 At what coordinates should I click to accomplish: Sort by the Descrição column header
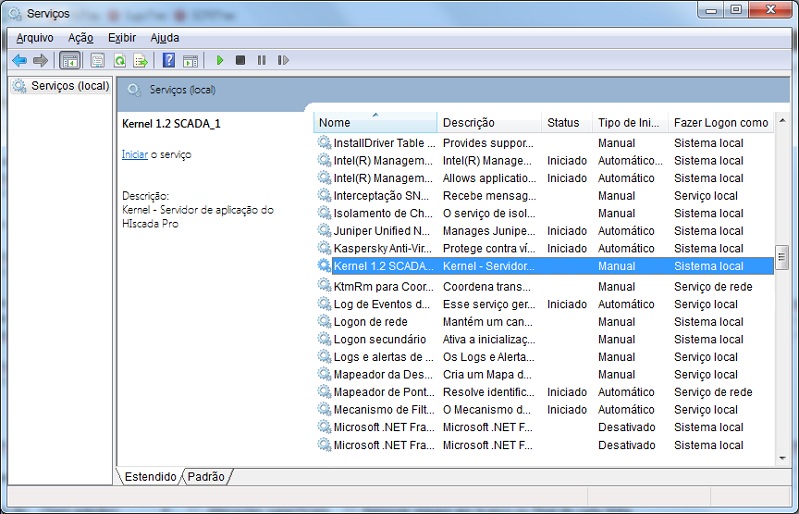tap(489, 123)
